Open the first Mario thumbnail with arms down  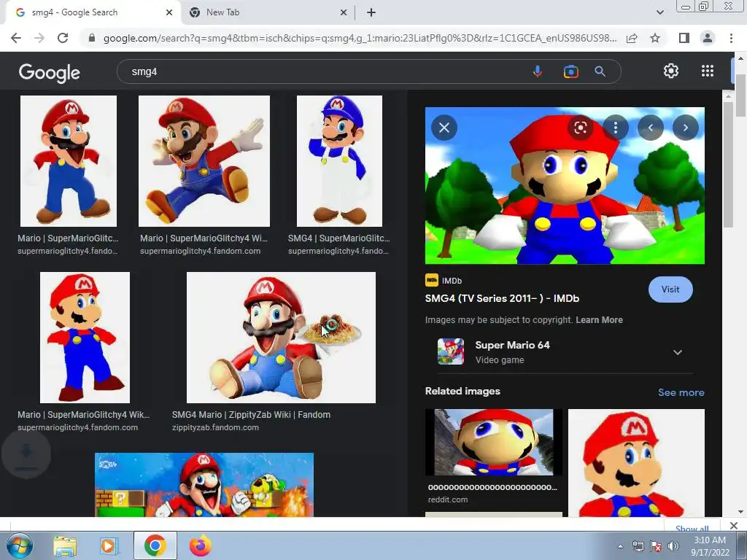(x=69, y=161)
